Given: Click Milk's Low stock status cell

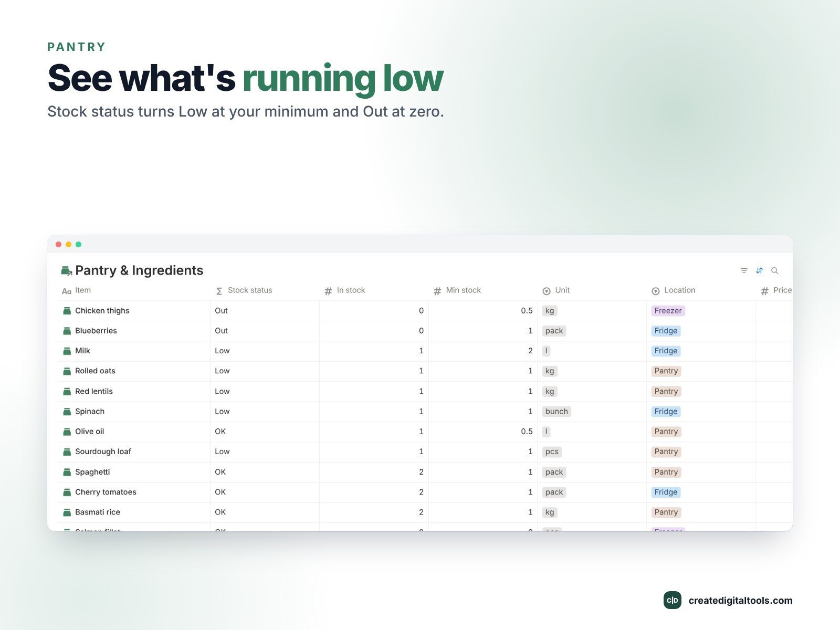Looking at the screenshot, I should click(265, 351).
